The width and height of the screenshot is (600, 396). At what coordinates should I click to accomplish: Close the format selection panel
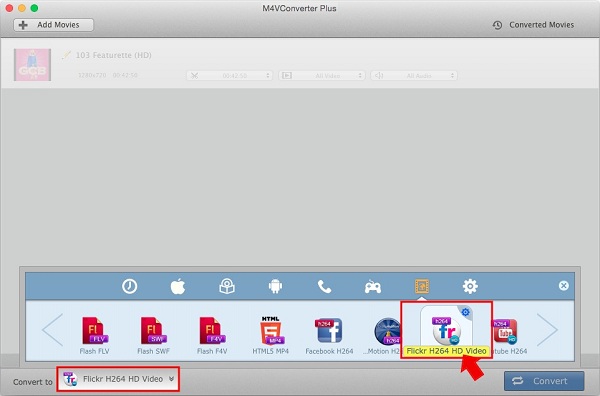point(564,286)
